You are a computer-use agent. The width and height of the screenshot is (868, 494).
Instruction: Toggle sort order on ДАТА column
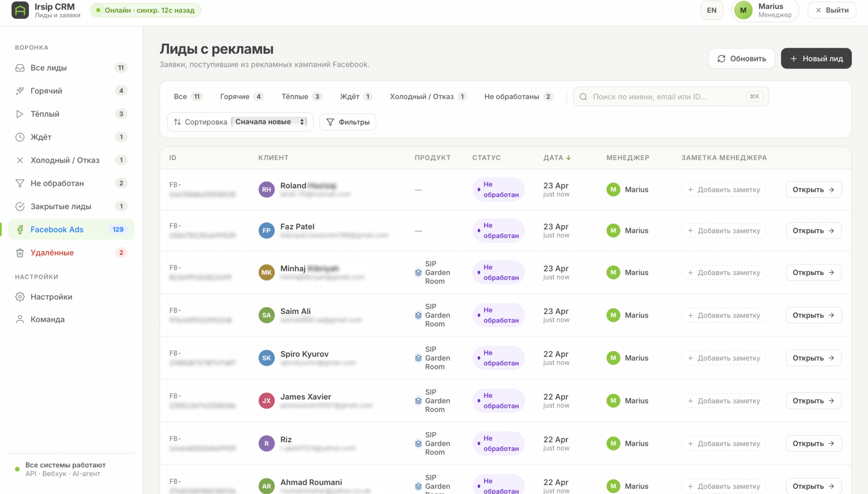557,158
